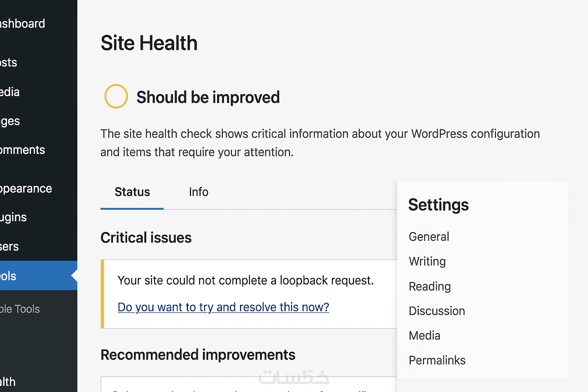Open the Plugins sidebar menu

pyautogui.click(x=13, y=217)
